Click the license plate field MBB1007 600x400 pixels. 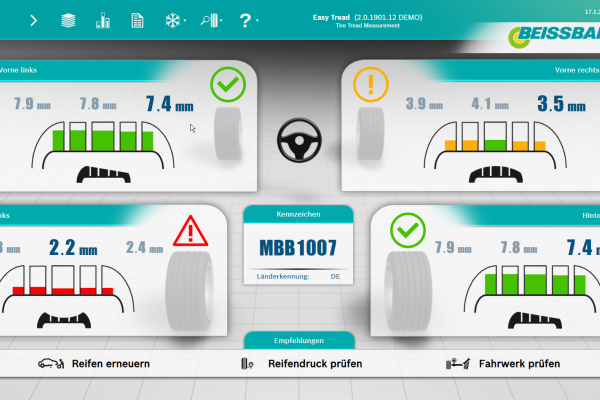pos(299,247)
